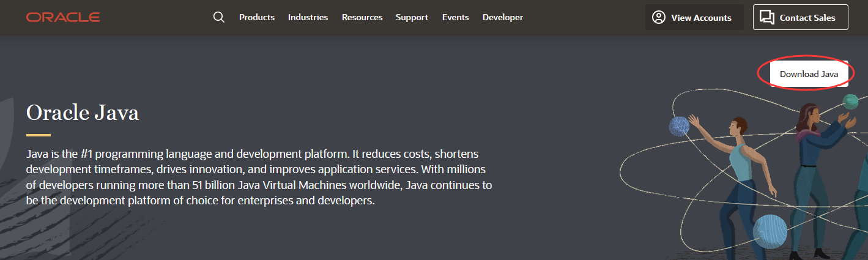Open the search magnifier icon

click(x=219, y=17)
